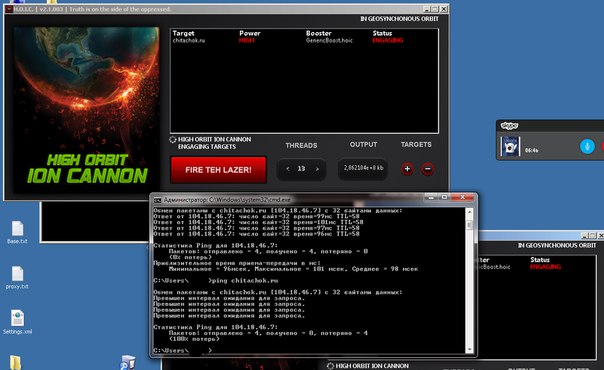The height and width of the screenshot is (370, 604).
Task: Click the HOIC status spinner icon
Action: click(x=173, y=139)
